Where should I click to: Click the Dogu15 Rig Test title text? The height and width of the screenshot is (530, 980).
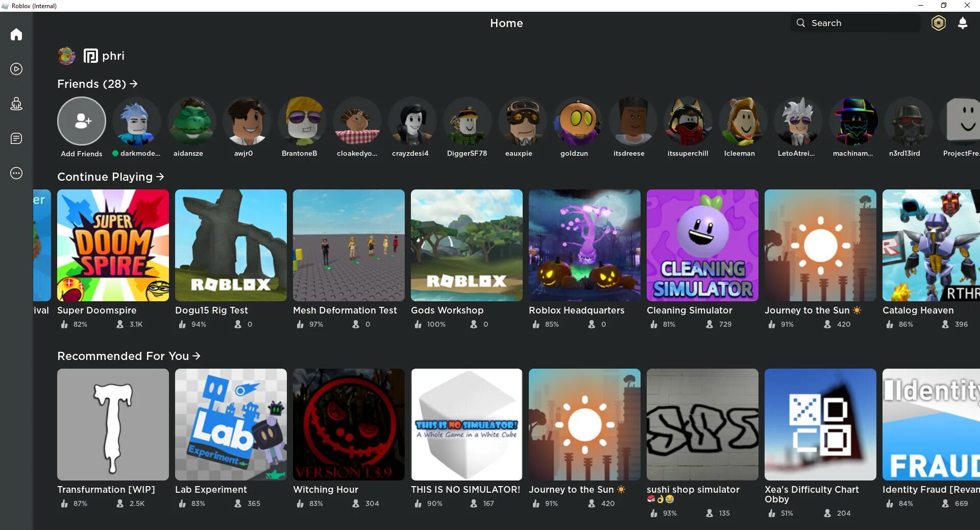211,310
